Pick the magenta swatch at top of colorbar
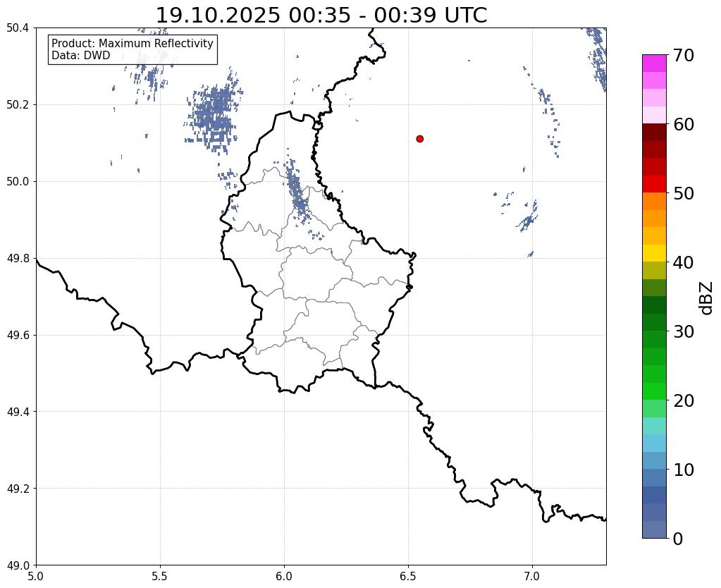The width and height of the screenshot is (721, 588). 654,63
